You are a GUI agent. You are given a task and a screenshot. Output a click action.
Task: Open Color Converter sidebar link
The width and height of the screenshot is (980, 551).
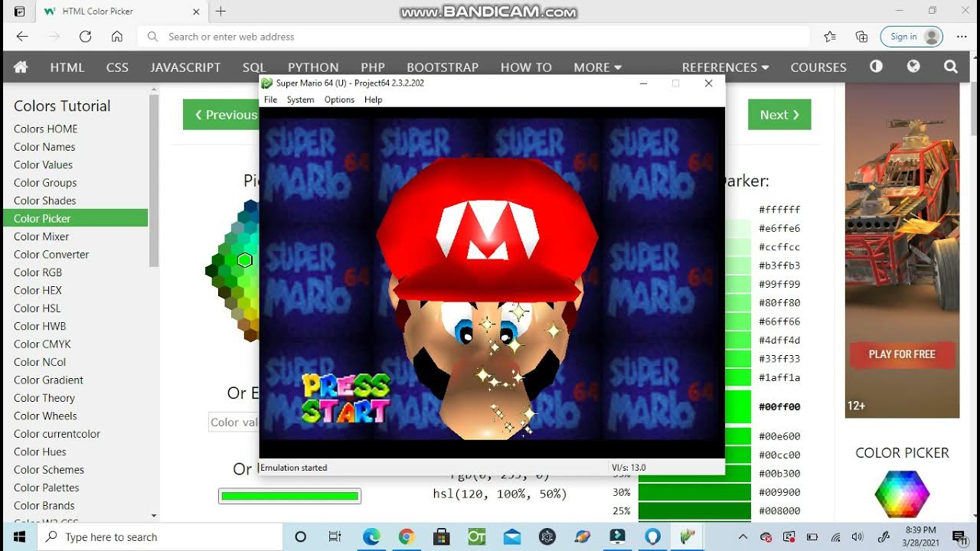click(x=51, y=254)
